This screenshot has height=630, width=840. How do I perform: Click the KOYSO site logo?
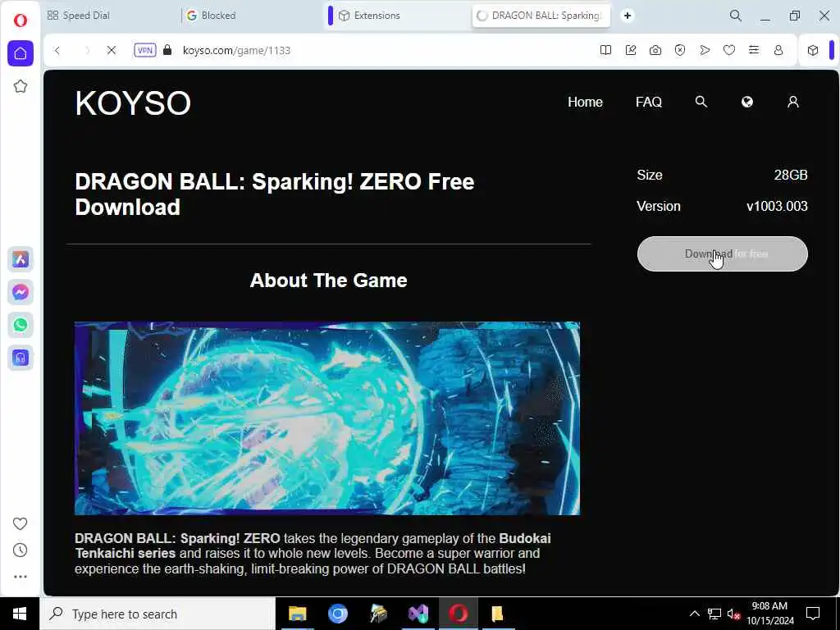133,103
